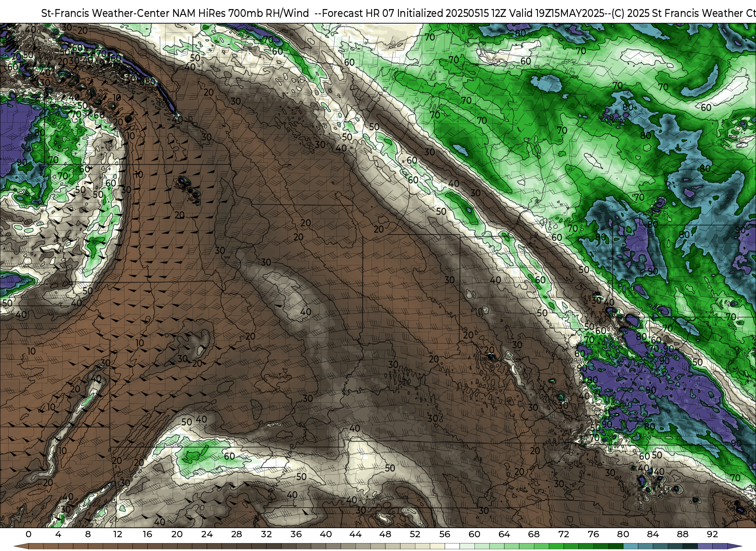756x551 pixels.
Task: Click the colorbar tick label '68'
Action: pos(534,534)
